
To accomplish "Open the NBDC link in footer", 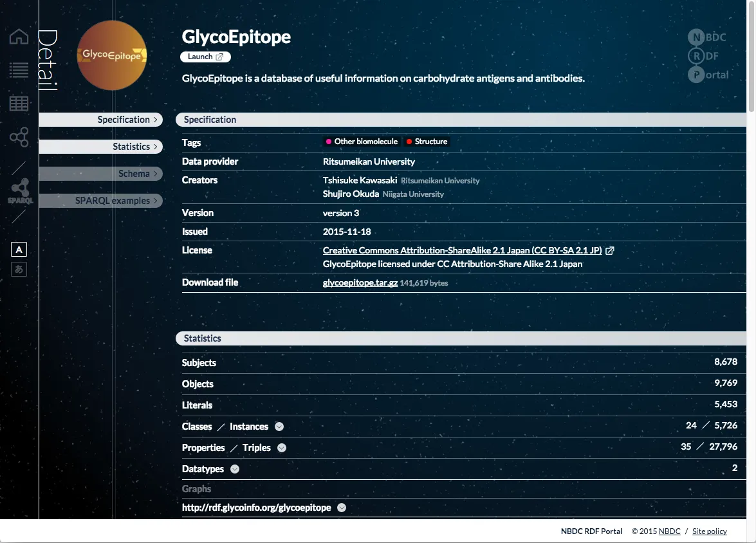I will tap(670, 531).
